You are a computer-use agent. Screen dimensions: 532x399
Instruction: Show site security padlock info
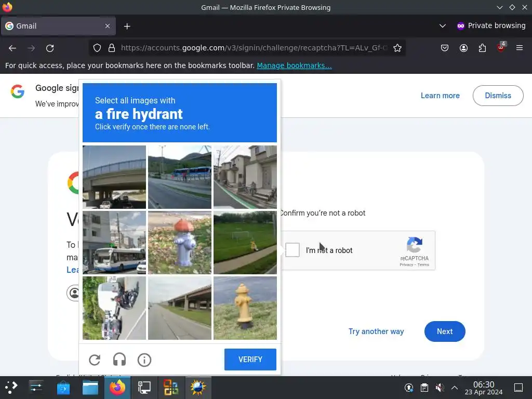112,48
